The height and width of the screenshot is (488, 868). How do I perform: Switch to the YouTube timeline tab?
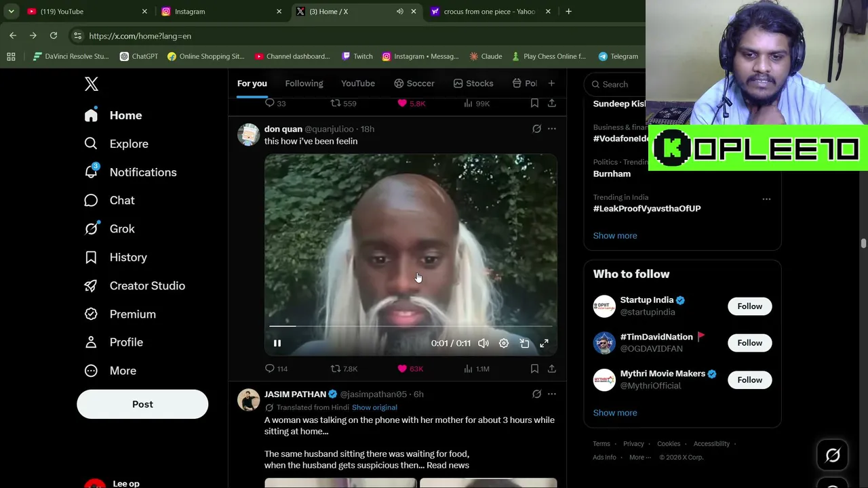coord(358,83)
